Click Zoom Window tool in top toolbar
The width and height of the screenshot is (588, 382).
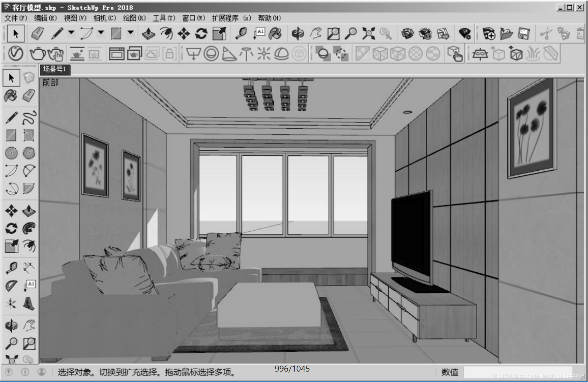click(x=333, y=34)
